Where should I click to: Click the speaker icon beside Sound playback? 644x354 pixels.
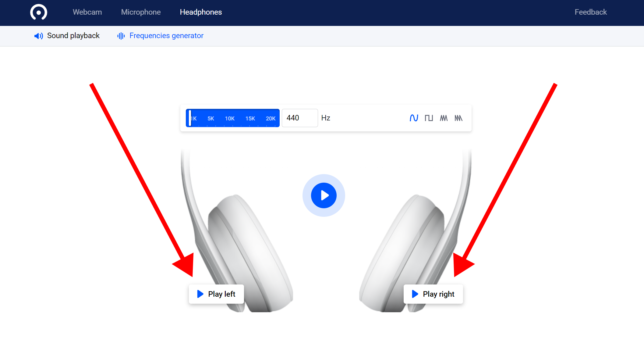(38, 36)
